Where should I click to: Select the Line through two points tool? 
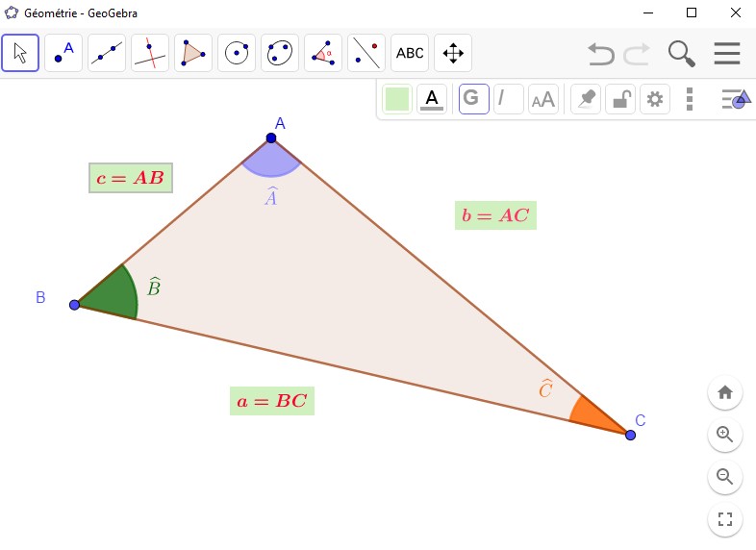coord(107,53)
